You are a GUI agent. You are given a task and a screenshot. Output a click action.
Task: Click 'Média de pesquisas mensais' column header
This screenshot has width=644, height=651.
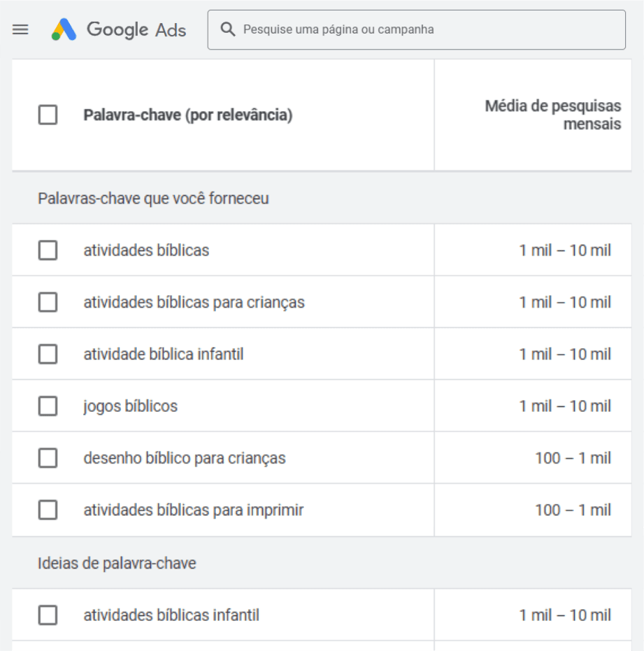click(x=552, y=115)
